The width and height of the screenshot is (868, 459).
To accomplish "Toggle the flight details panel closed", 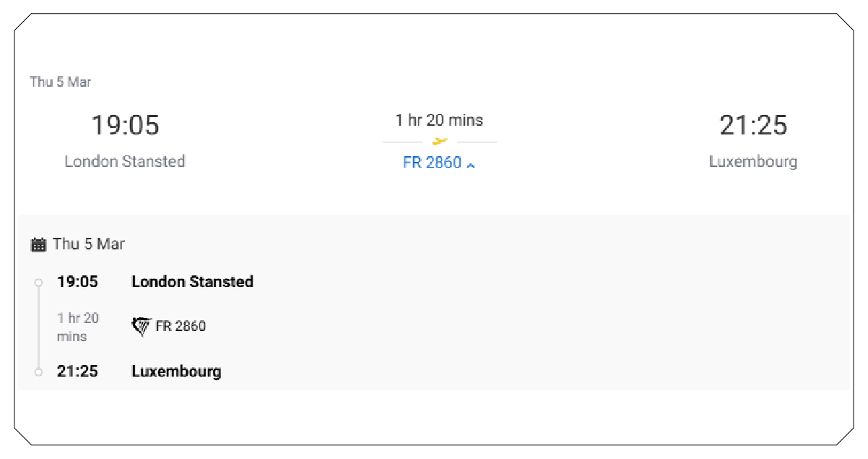I will click(x=471, y=165).
